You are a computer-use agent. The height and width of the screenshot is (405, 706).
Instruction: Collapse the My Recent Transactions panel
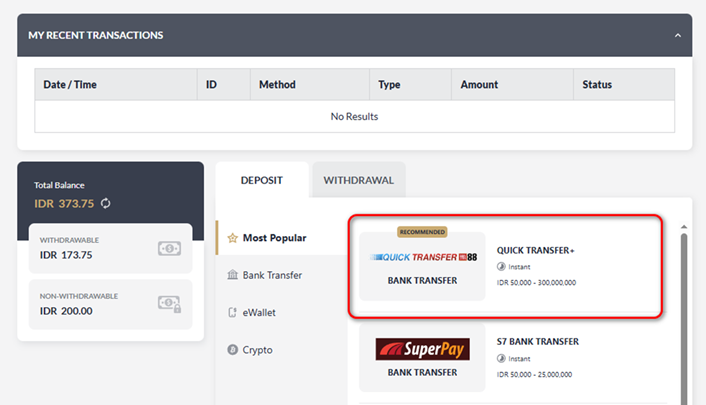tap(677, 35)
